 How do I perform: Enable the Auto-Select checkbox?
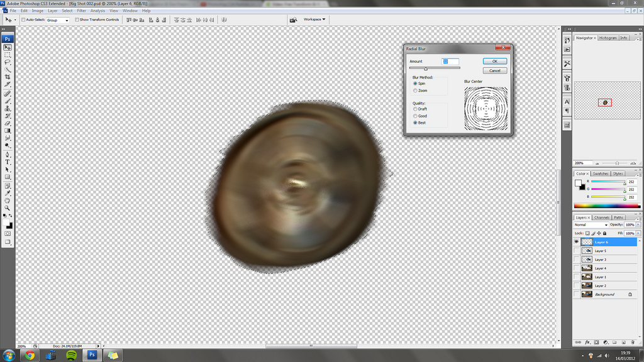(23, 19)
